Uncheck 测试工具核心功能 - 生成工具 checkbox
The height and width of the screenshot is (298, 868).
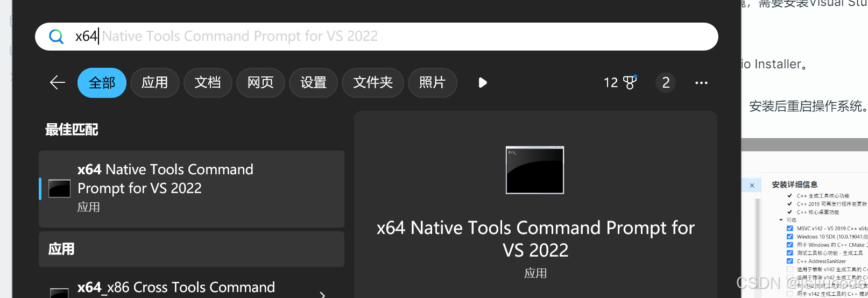(789, 253)
